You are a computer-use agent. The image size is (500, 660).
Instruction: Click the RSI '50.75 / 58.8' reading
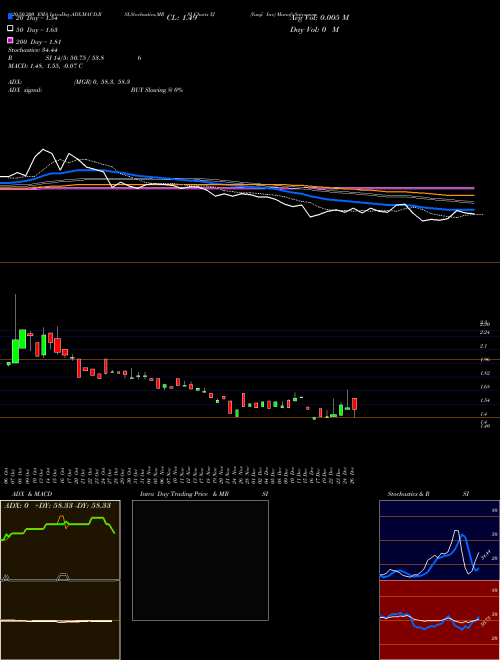coord(85,58)
